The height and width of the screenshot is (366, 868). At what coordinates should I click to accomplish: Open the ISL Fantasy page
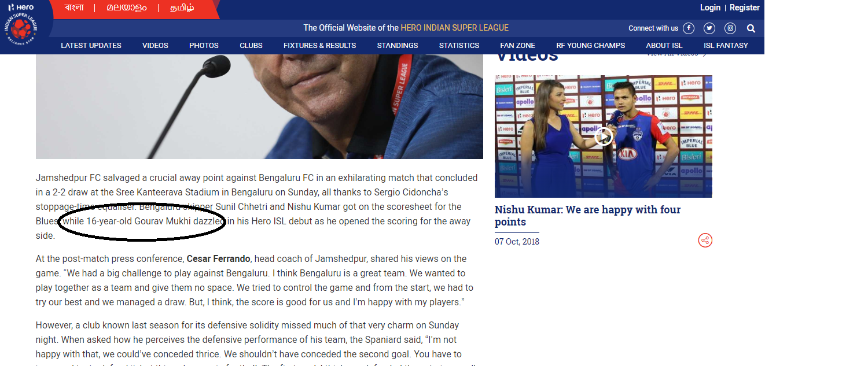726,46
